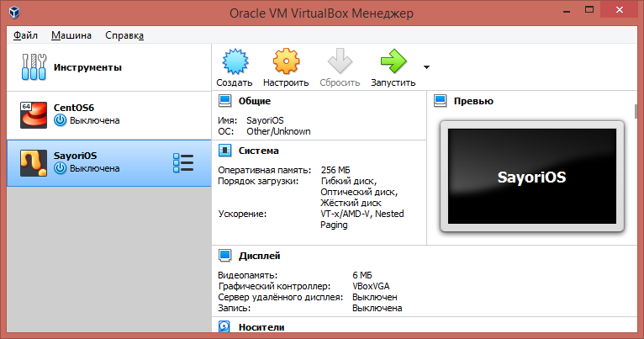Click the Жёсткий диск boot order entry
Screen dimensions: 644x339
pyautogui.click(x=351, y=203)
